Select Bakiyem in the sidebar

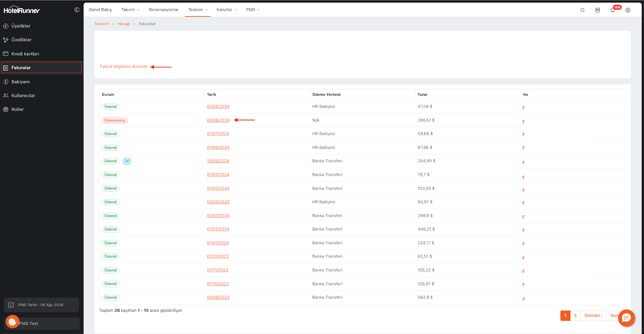click(21, 82)
